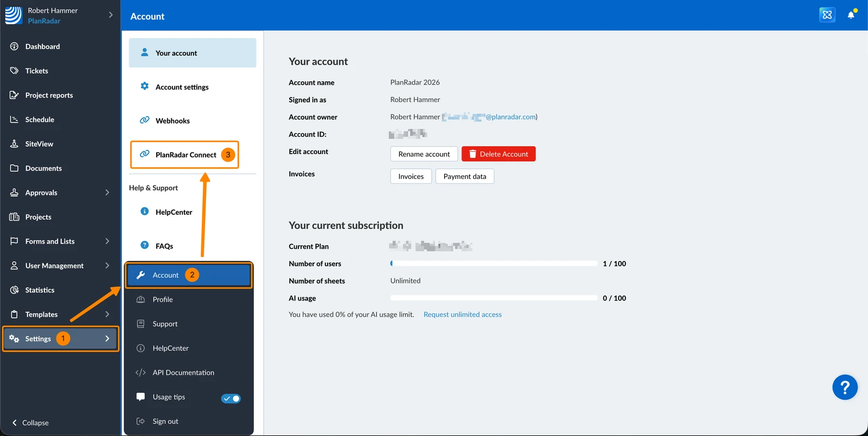Viewport: 868px width, 436px height.
Task: Open the round question mark help button
Action: pyautogui.click(x=845, y=387)
